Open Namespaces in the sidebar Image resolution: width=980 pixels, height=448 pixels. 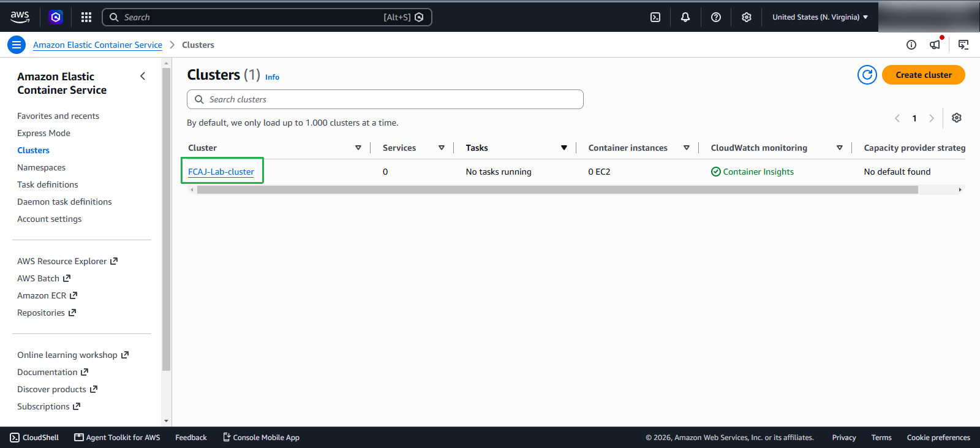(x=41, y=167)
